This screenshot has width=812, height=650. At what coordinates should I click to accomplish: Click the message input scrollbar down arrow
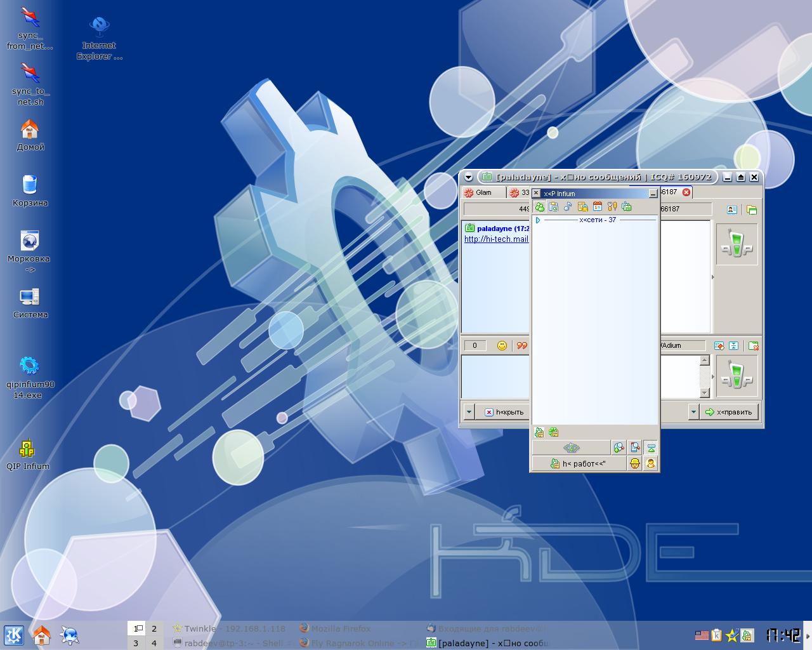[x=704, y=393]
